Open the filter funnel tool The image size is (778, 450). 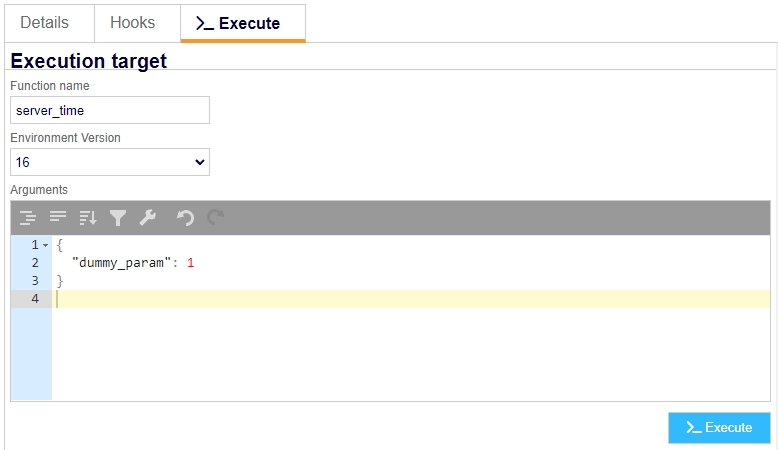tap(118, 217)
